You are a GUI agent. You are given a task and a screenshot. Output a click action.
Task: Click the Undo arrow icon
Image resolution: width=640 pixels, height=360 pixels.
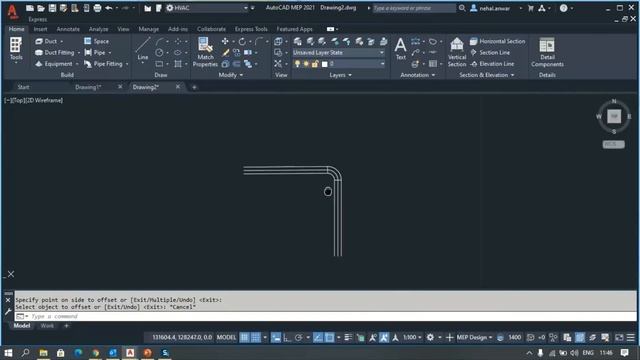(109, 8)
